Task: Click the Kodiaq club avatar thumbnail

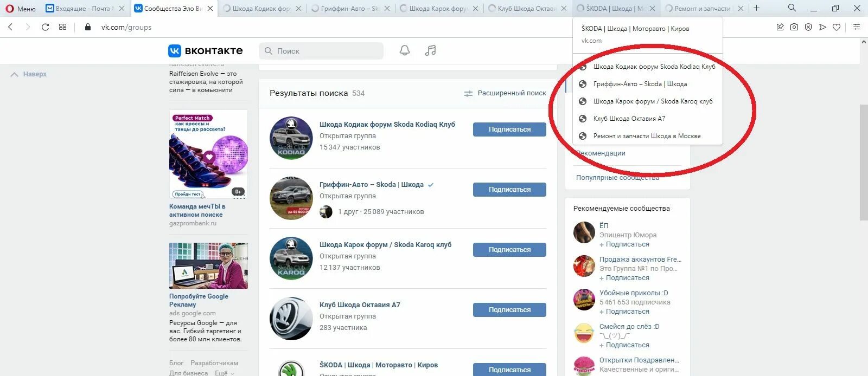Action: click(x=291, y=138)
